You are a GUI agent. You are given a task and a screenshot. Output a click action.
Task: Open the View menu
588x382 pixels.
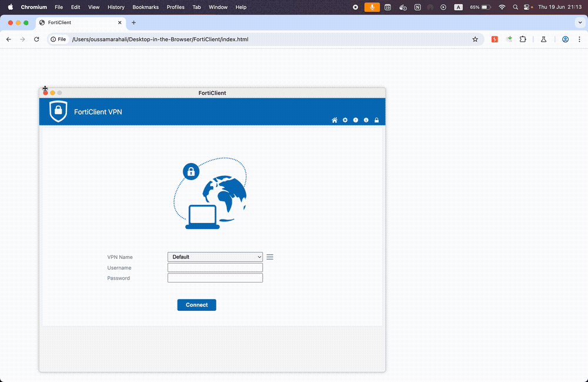[93, 7]
